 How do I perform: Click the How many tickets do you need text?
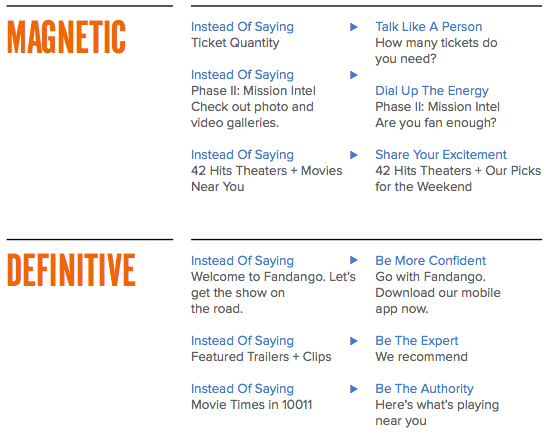click(436, 51)
